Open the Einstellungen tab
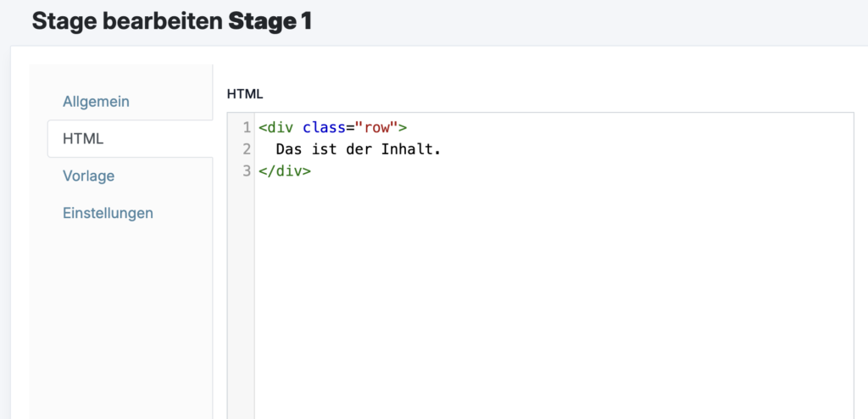Screen dimensions: 868x419 point(108,213)
